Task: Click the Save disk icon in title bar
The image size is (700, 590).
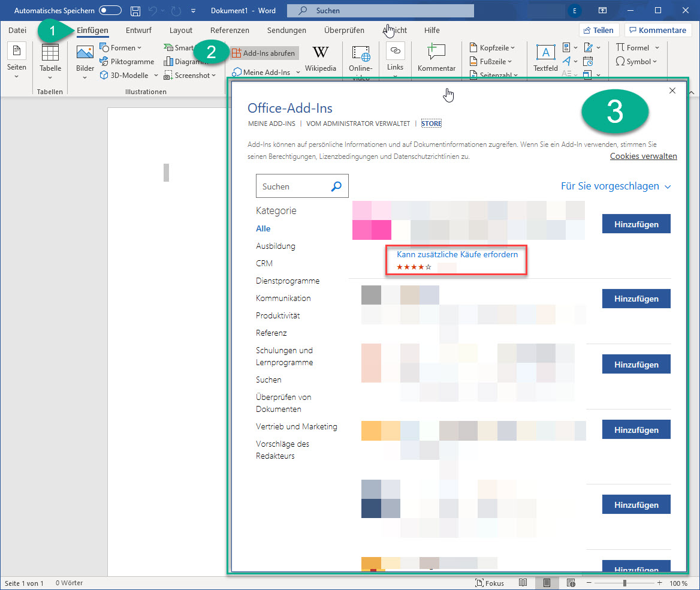Action: [x=135, y=11]
